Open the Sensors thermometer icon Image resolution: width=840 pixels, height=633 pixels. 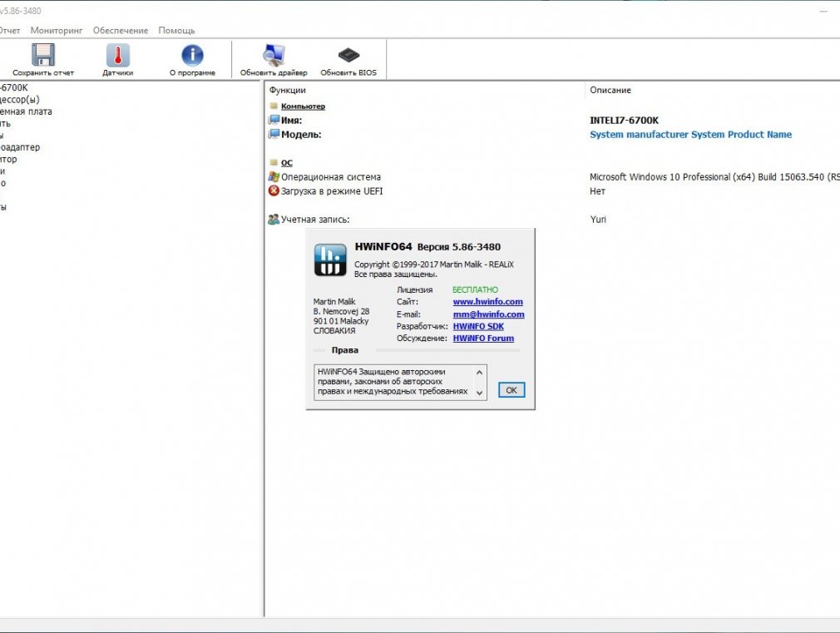click(x=118, y=55)
